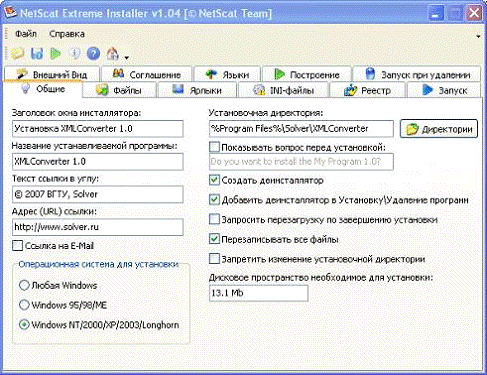
Task: Enable Запретить изменение установочной директории checkbox
Action: coord(214,259)
